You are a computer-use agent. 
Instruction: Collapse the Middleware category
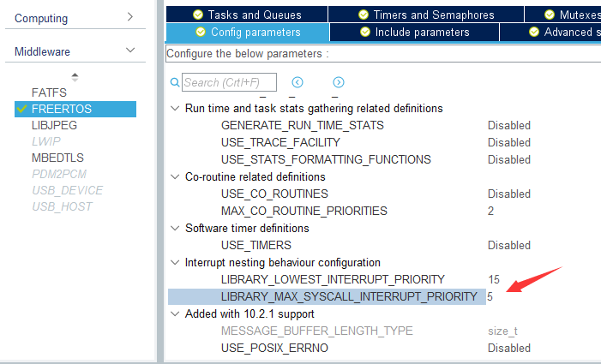point(130,51)
